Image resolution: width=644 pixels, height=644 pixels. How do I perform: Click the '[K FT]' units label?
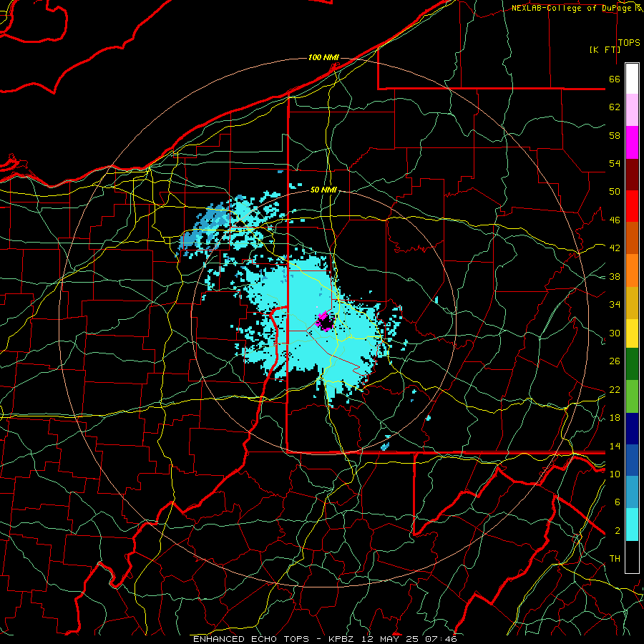(605, 49)
